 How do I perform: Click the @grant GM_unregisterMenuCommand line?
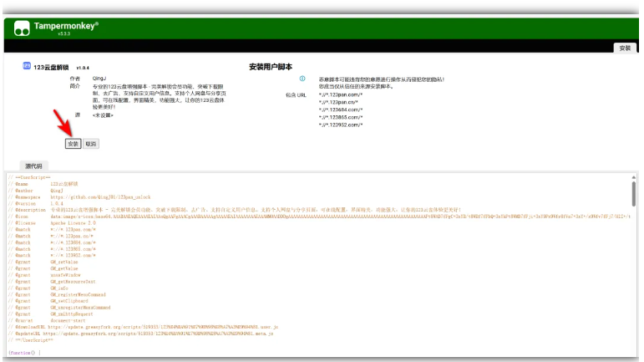coord(59,308)
